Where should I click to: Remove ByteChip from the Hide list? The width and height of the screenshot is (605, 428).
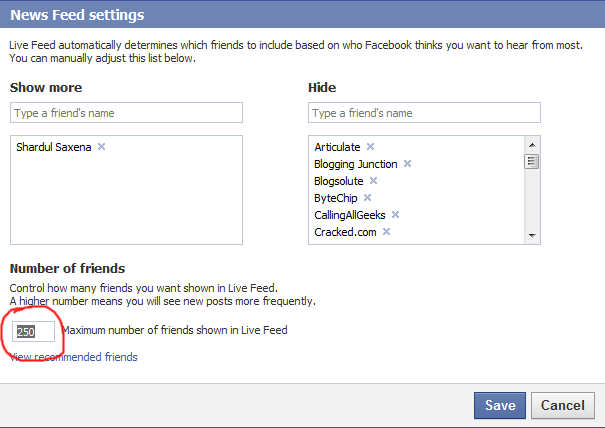pos(367,198)
